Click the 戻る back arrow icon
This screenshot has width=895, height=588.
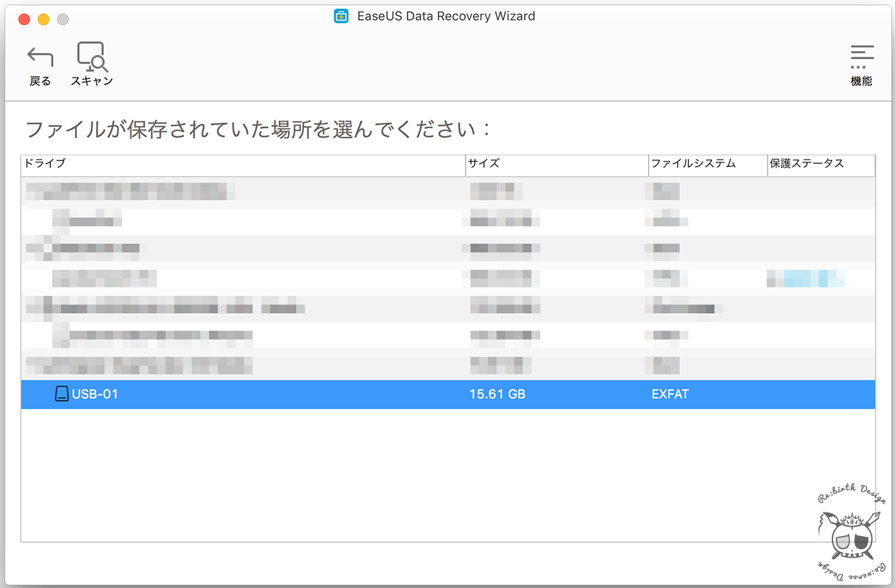tap(39, 57)
